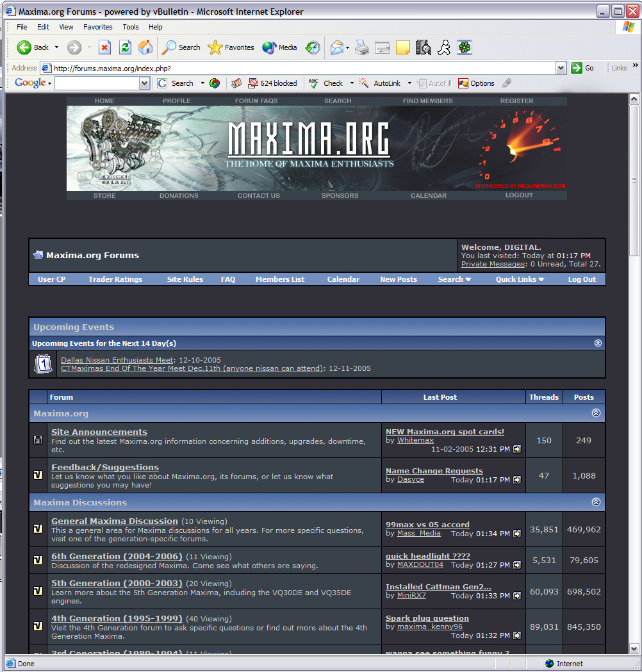The image size is (642, 672).
Task: Open the forum Search dropdown menu
Action: 454,279
